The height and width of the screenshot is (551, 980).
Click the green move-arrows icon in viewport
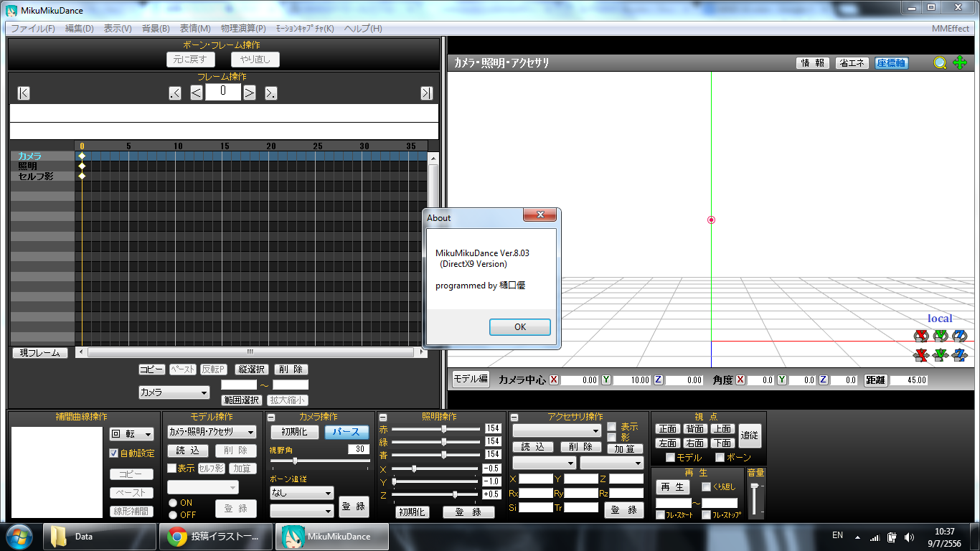[x=960, y=63]
